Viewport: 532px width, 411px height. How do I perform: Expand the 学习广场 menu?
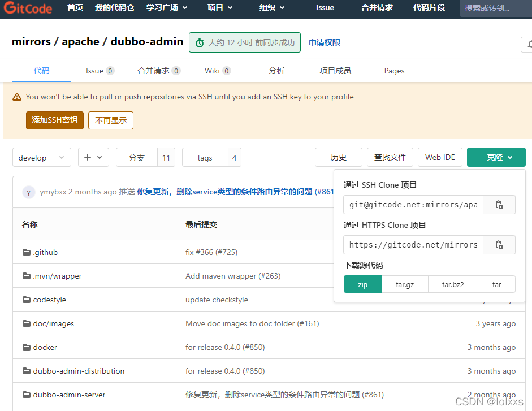(167, 7)
